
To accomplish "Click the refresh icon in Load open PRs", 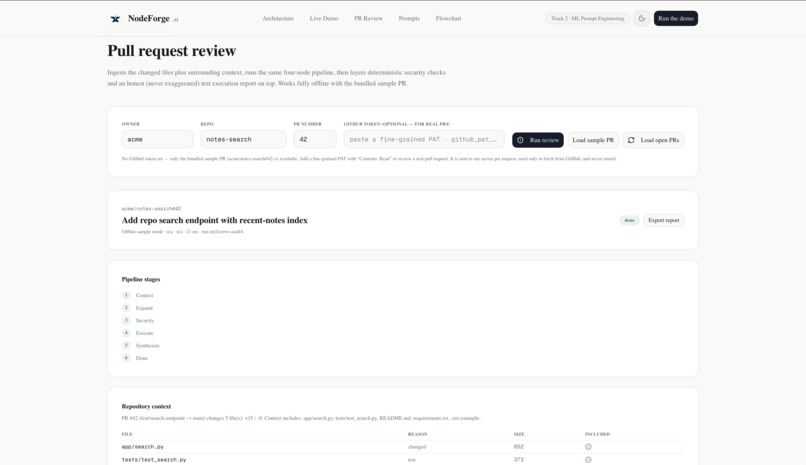I will pos(631,140).
